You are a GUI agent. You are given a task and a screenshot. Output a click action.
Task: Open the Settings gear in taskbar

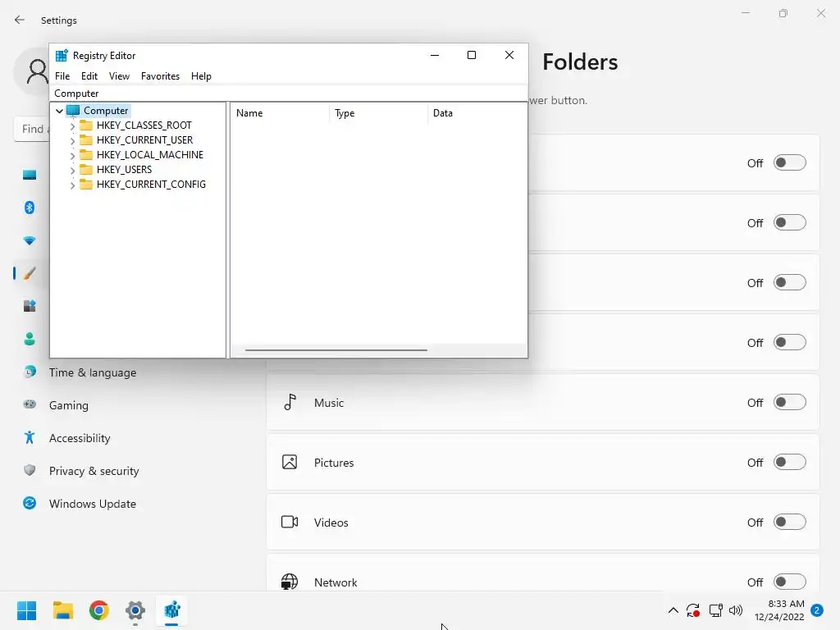(135, 610)
